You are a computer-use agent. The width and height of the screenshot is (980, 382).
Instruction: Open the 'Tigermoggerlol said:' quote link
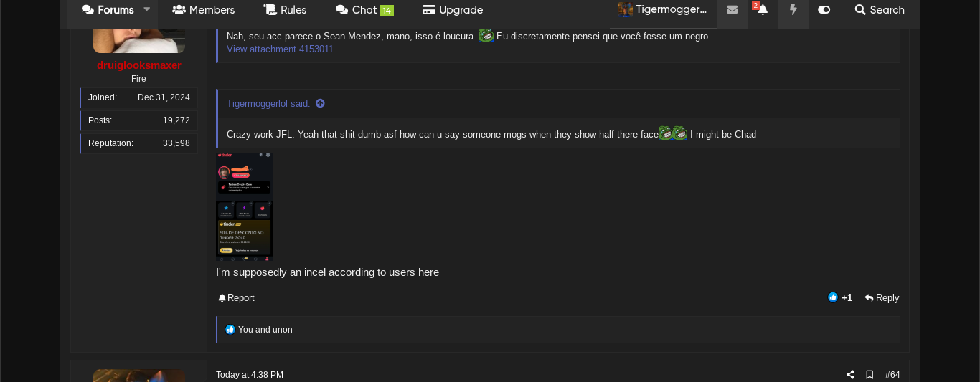[x=268, y=104]
